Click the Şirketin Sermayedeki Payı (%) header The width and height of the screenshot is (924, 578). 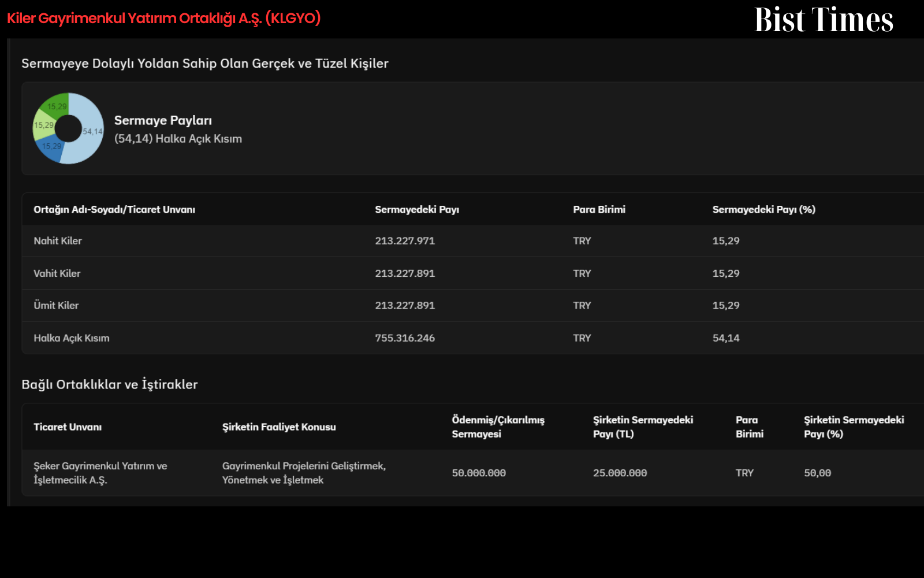tap(854, 427)
